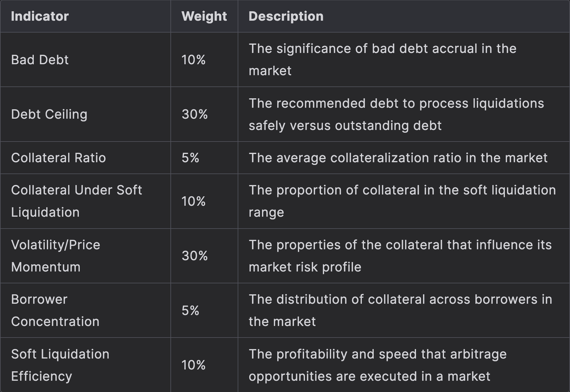Click the Weight column header
The width and height of the screenshot is (570, 392).
click(x=204, y=16)
